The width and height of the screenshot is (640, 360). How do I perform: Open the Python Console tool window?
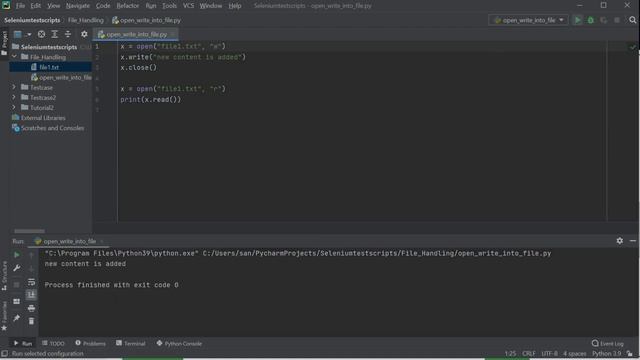click(179, 343)
